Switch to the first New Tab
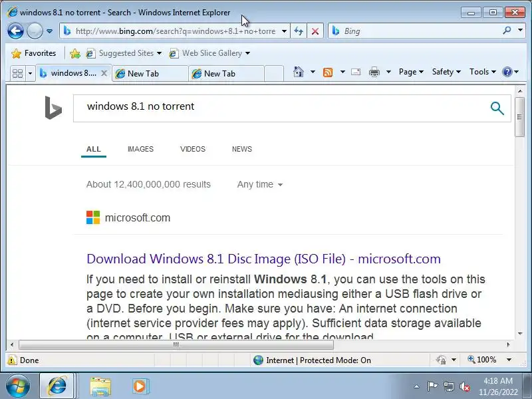 (150, 74)
